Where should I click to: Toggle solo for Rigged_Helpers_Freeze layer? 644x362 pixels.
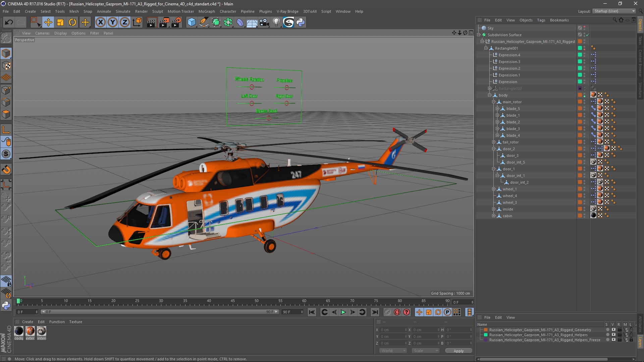tap(607, 340)
